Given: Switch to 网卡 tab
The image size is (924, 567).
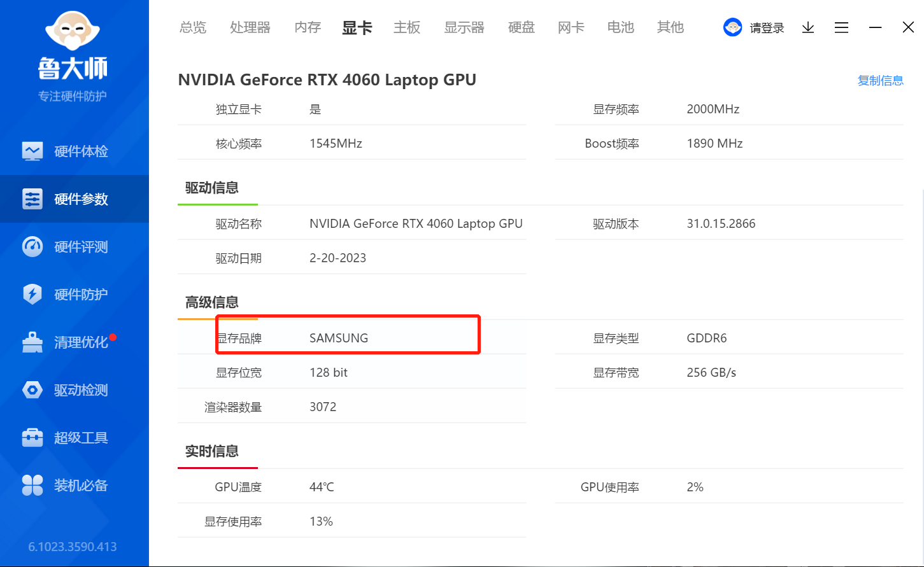Looking at the screenshot, I should point(571,27).
